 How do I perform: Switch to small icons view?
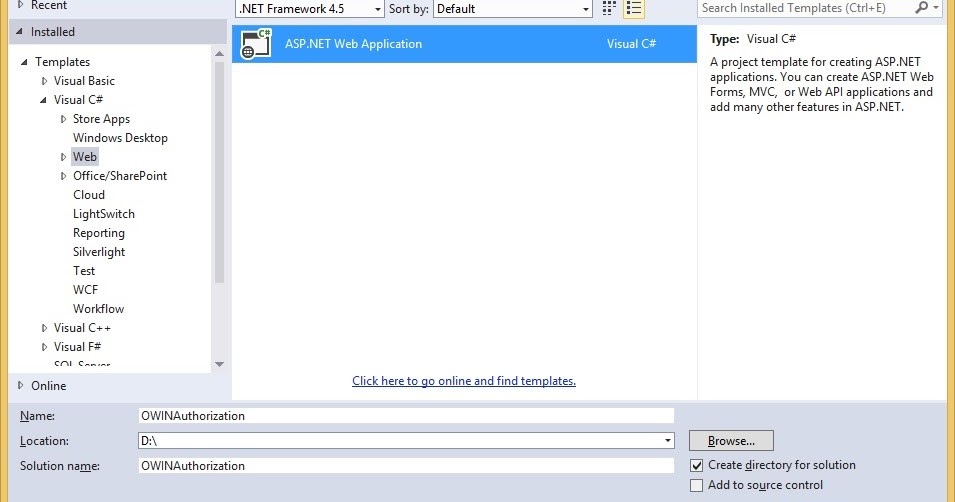point(608,8)
